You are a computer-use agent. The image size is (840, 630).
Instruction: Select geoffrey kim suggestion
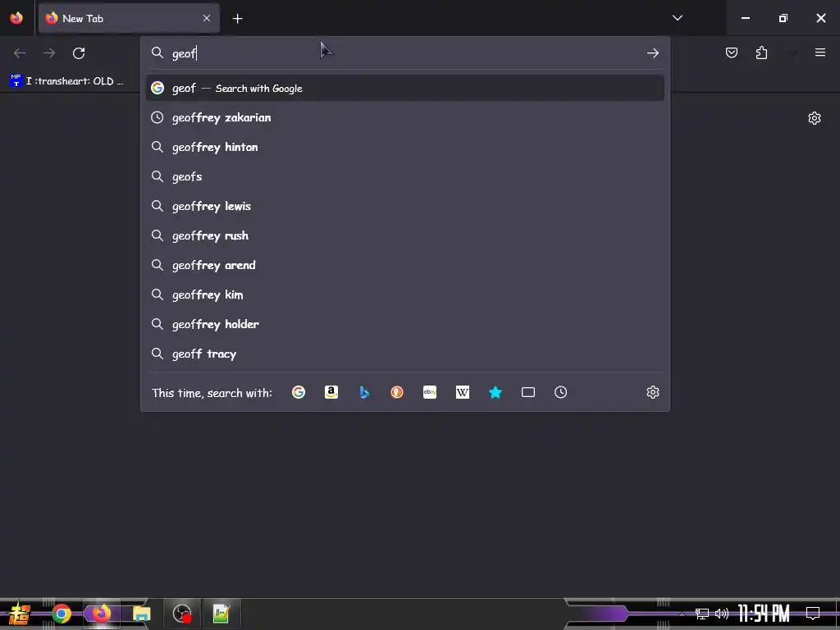tap(405, 294)
